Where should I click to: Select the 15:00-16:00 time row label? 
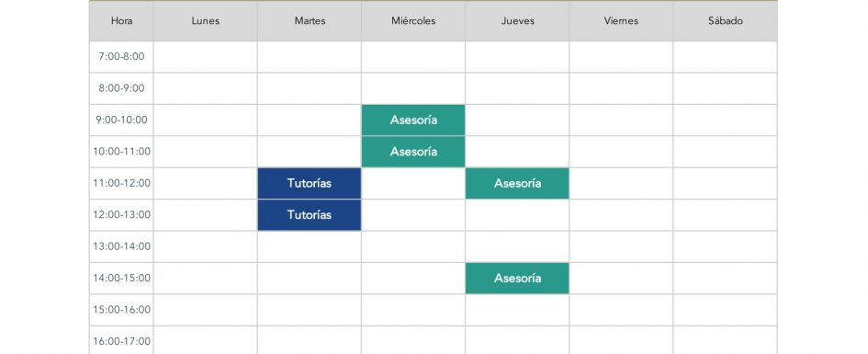pyautogui.click(x=121, y=310)
